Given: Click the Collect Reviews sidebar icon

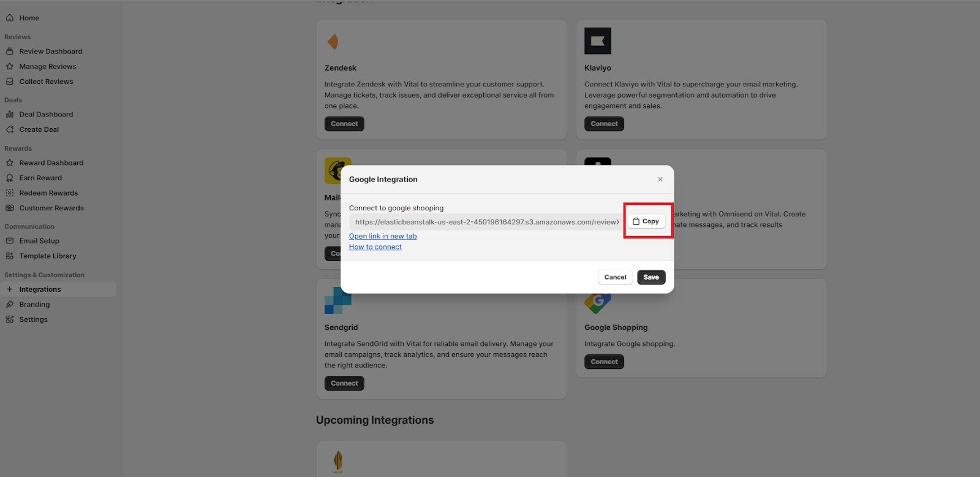Looking at the screenshot, I should (x=10, y=82).
